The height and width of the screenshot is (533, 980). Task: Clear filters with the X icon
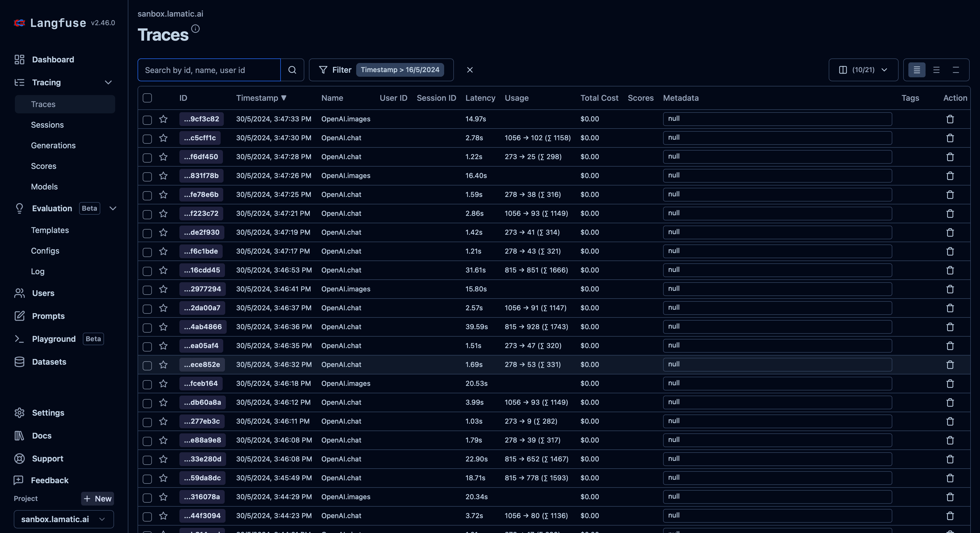469,70
